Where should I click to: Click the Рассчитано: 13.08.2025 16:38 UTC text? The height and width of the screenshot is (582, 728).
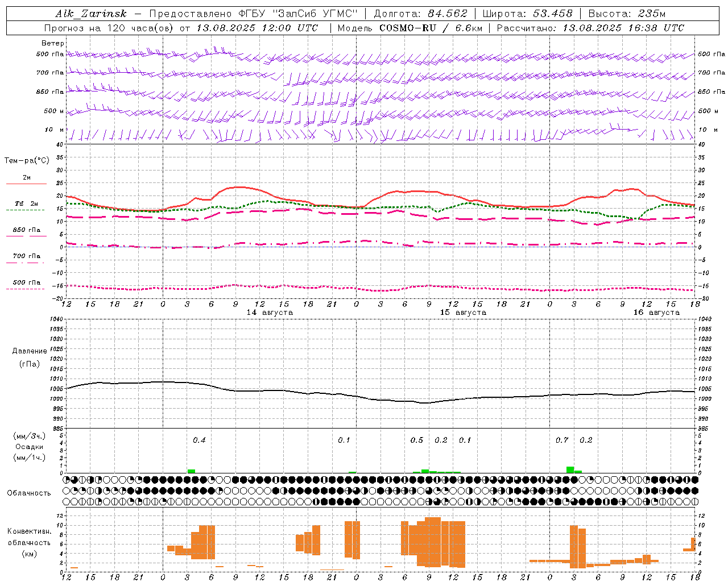pyautogui.click(x=590, y=28)
